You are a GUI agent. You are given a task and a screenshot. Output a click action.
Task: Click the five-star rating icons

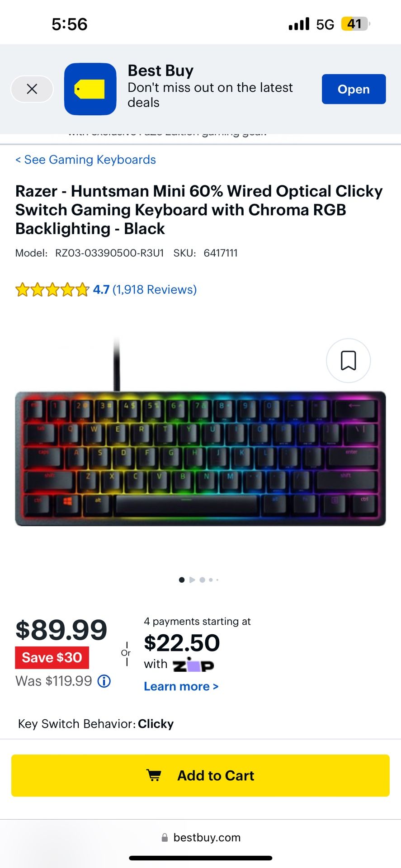52,289
